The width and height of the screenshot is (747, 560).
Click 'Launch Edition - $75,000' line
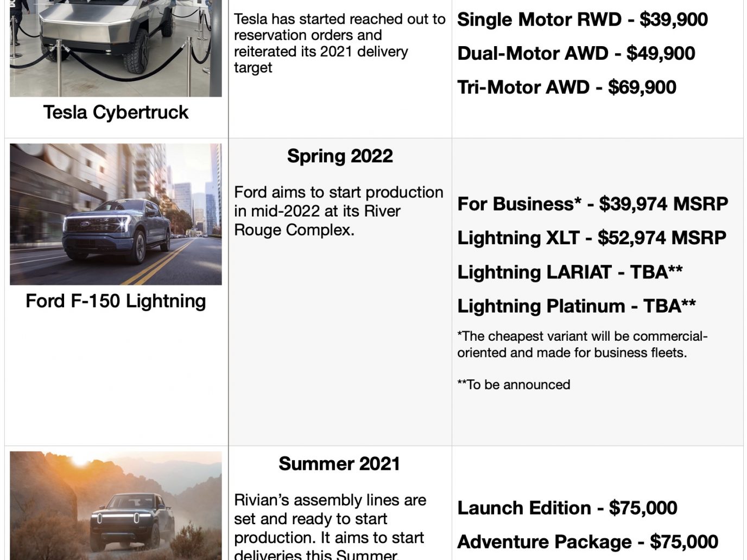pyautogui.click(x=567, y=508)
